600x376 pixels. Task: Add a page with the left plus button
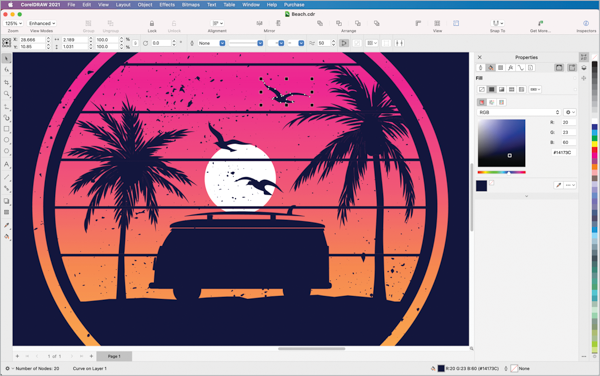pos(17,356)
